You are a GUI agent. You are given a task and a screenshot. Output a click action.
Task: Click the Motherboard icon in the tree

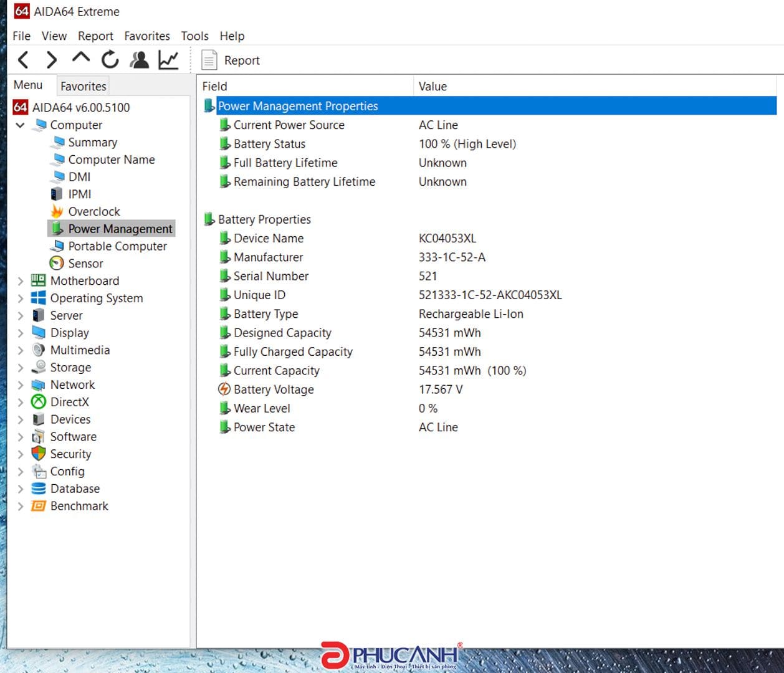39,280
